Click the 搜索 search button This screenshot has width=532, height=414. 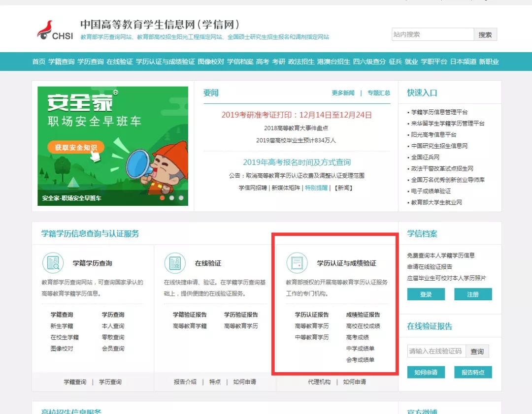[x=485, y=34]
